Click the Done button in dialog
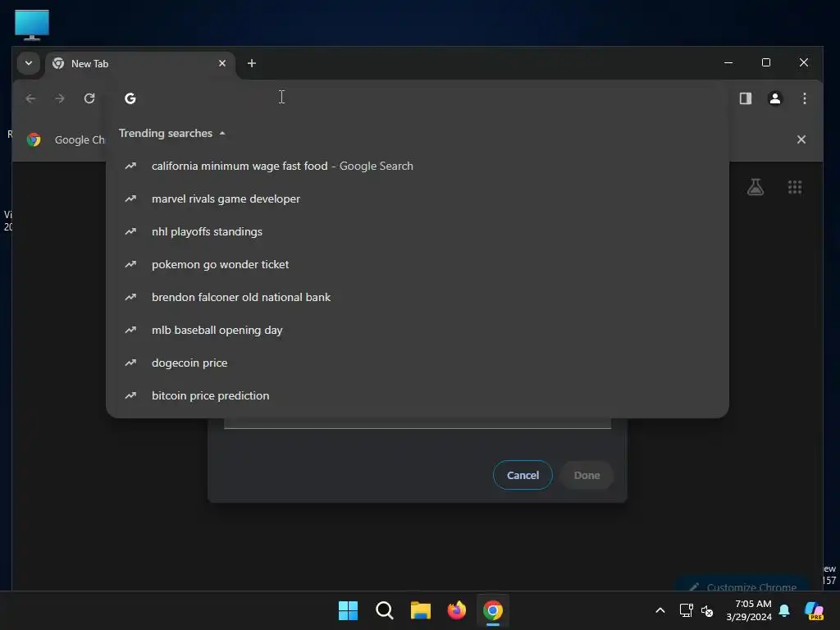Image resolution: width=840 pixels, height=630 pixels. click(587, 475)
